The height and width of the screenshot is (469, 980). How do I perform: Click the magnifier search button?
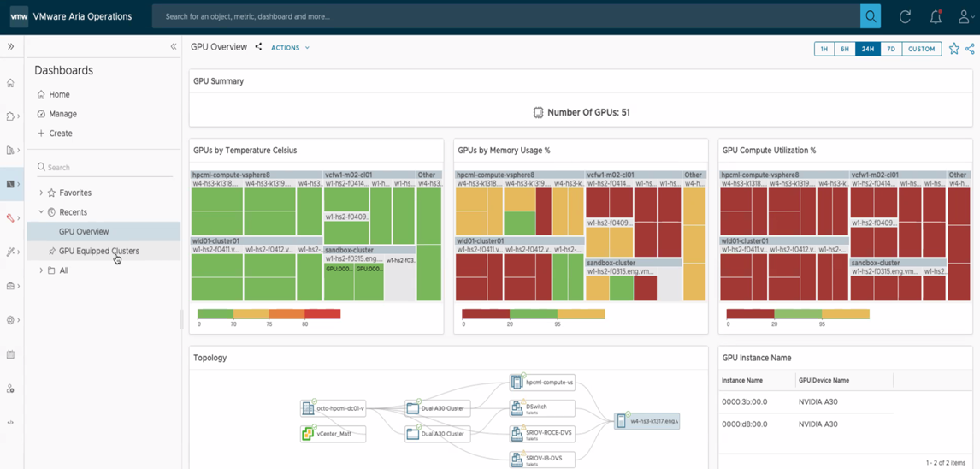tap(871, 16)
